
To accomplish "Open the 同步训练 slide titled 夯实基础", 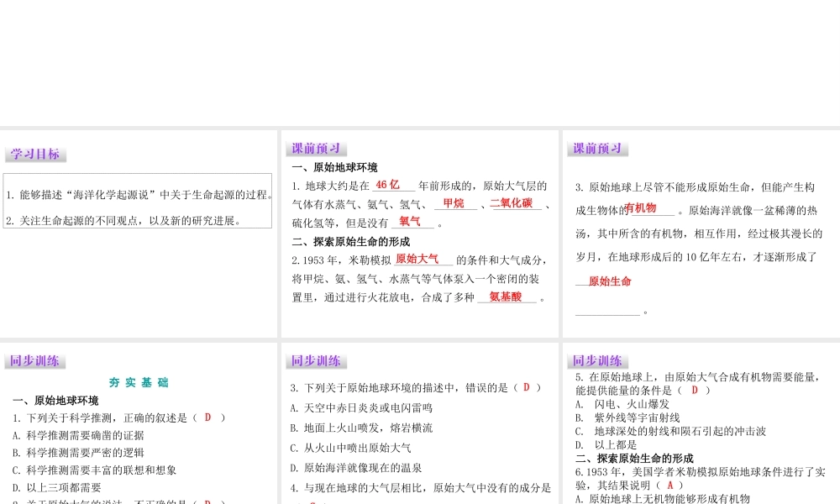I will tap(139, 423).
